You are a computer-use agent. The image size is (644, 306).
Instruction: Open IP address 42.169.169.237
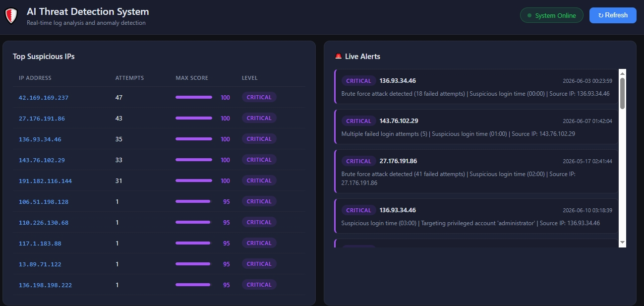tap(44, 98)
